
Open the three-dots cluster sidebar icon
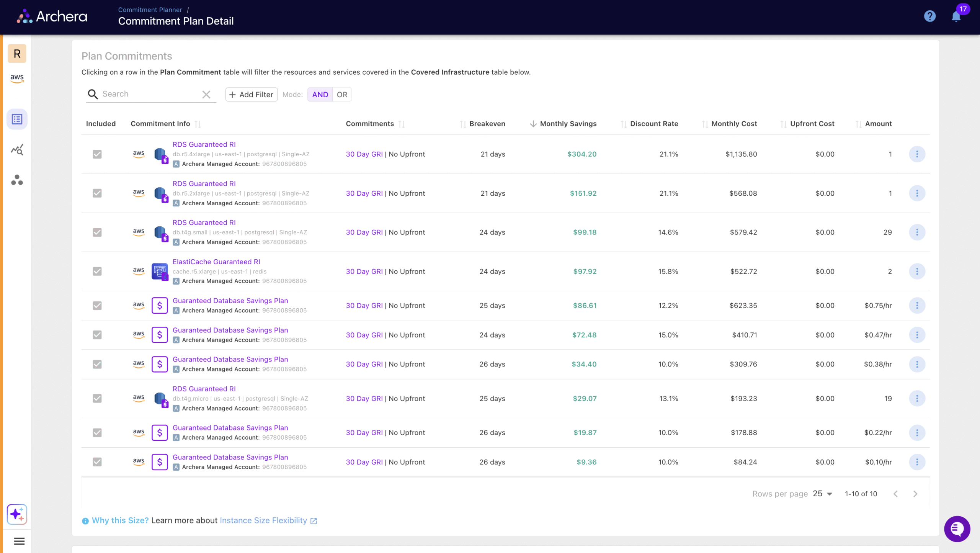[x=17, y=180]
